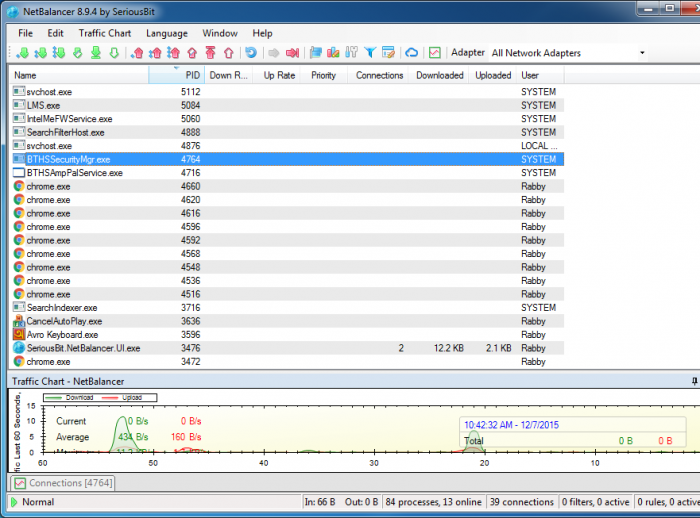Open the Language menu
This screenshot has width=700, height=518.
(166, 33)
